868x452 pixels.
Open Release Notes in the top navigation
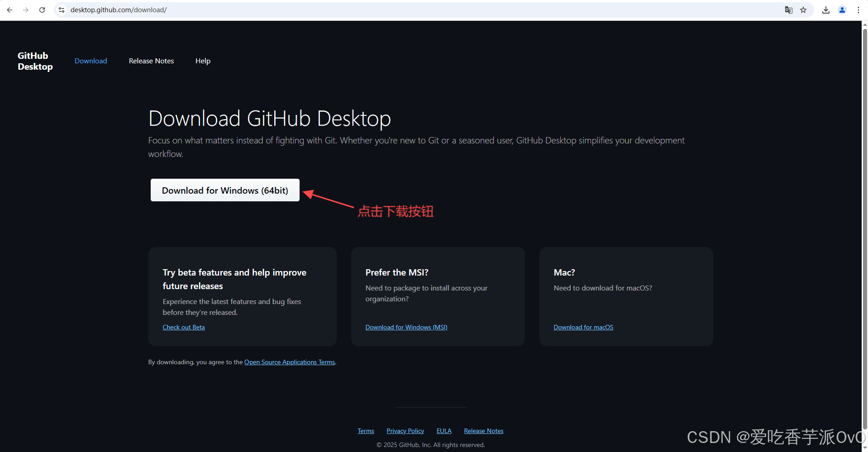tap(151, 61)
